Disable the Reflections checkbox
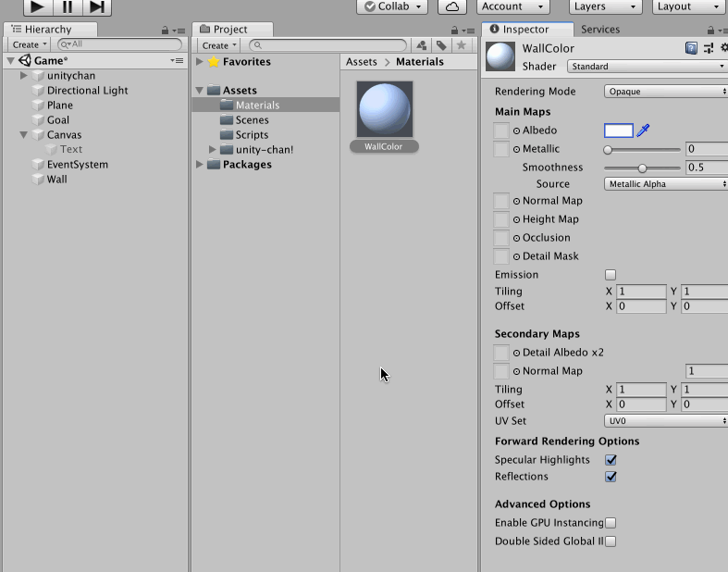The image size is (728, 572). coord(611,477)
